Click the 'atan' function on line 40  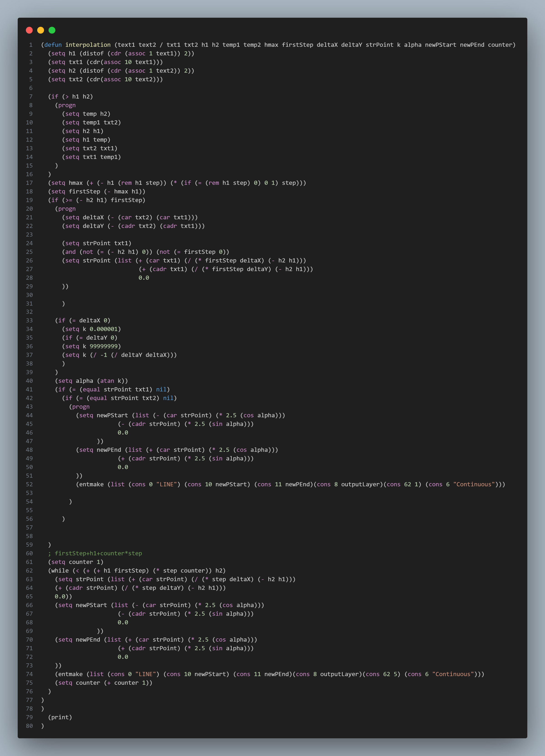(107, 381)
